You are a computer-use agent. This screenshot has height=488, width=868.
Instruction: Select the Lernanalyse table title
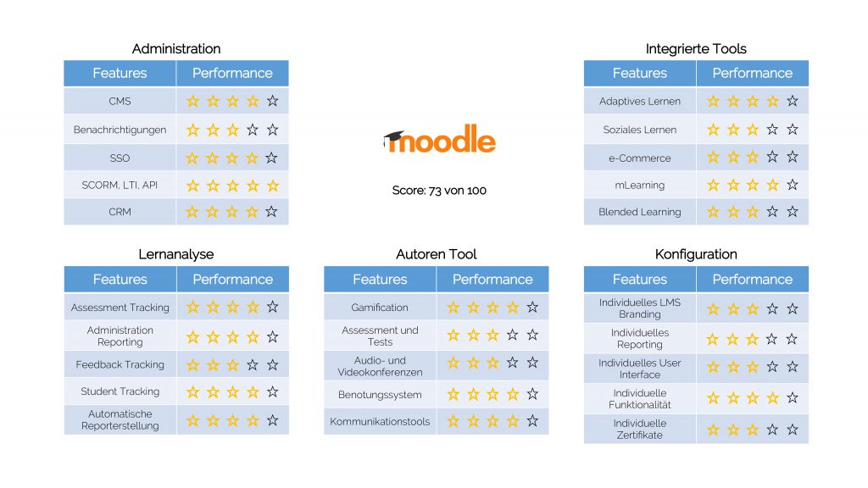(175, 254)
